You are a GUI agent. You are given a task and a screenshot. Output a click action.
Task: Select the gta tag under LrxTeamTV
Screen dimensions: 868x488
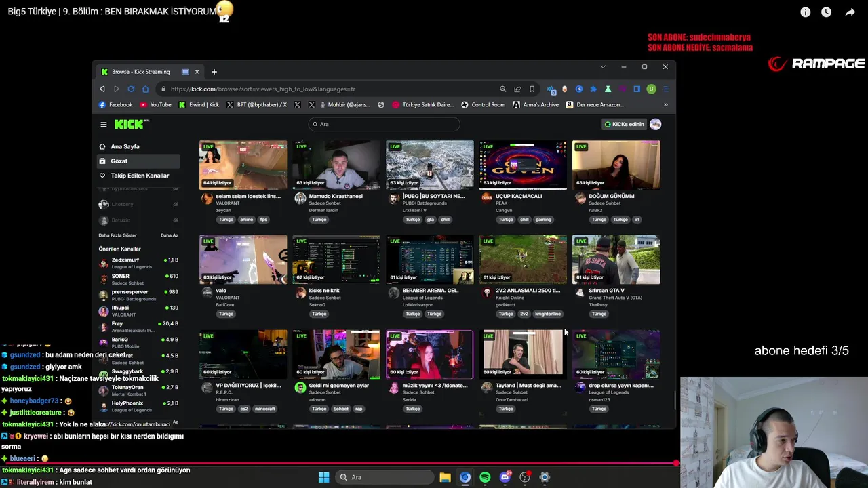[430, 220]
